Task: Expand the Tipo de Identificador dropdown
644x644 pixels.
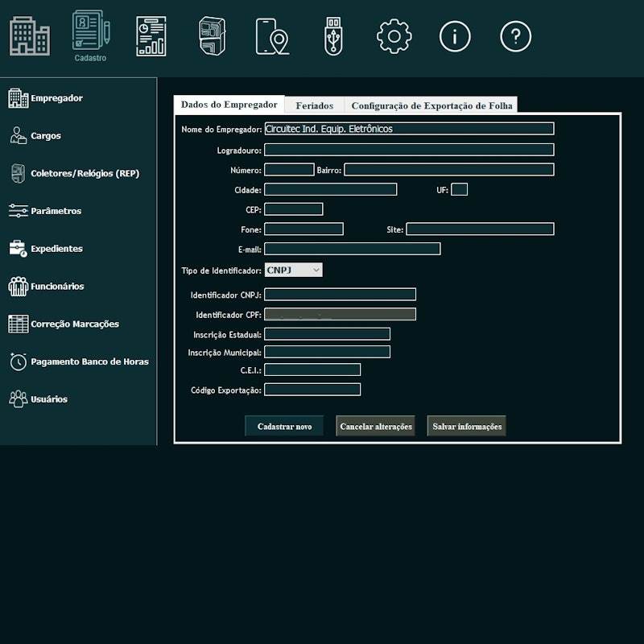Action: tap(293, 270)
